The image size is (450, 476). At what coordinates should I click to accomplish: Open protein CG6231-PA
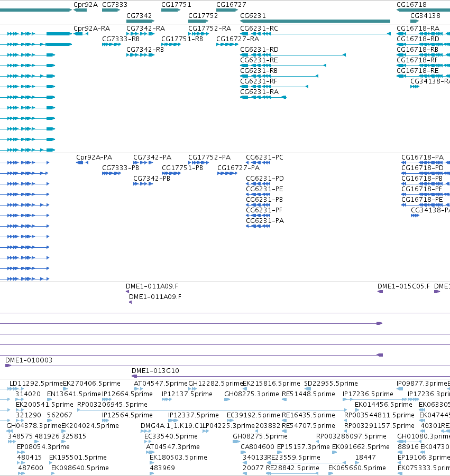pos(264,221)
